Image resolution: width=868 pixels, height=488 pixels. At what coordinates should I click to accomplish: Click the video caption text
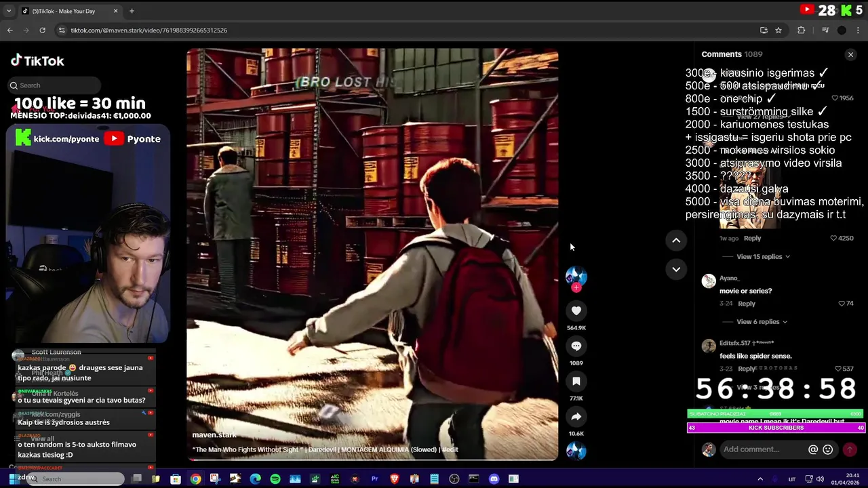(325, 449)
